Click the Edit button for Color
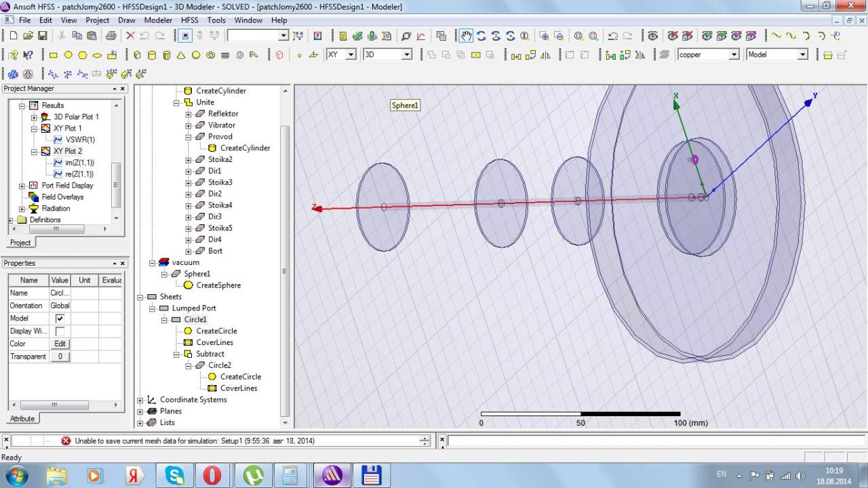This screenshot has height=488, width=868. (60, 344)
